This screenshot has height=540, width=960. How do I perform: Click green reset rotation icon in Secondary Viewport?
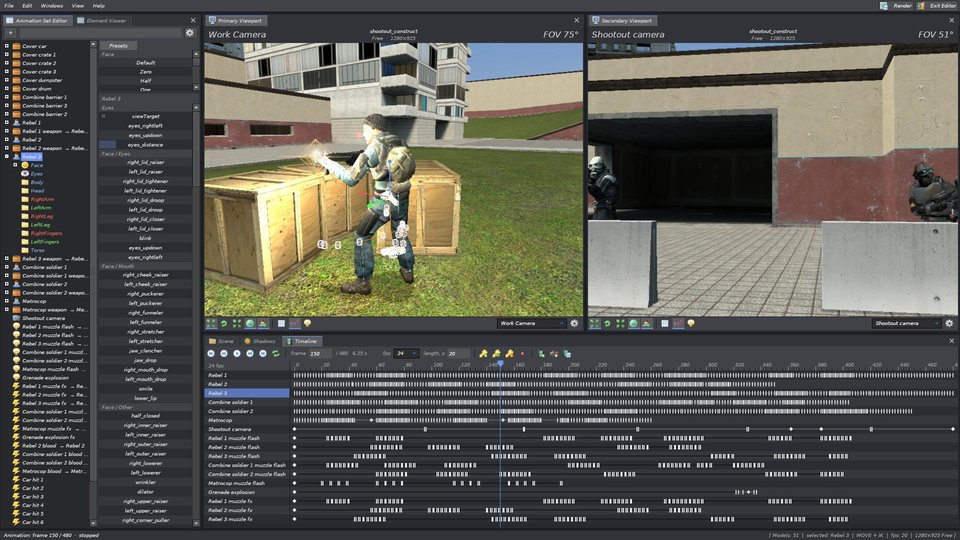point(607,323)
